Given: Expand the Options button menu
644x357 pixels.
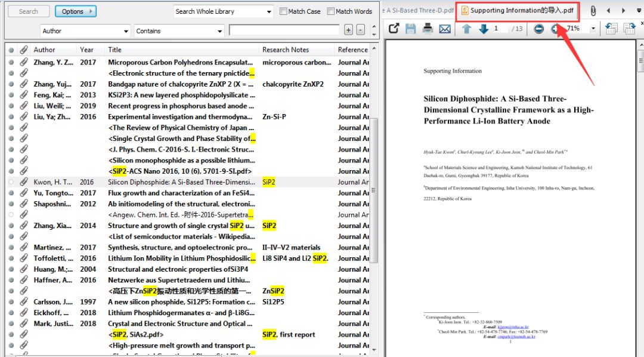Looking at the screenshot, I should pos(76,11).
